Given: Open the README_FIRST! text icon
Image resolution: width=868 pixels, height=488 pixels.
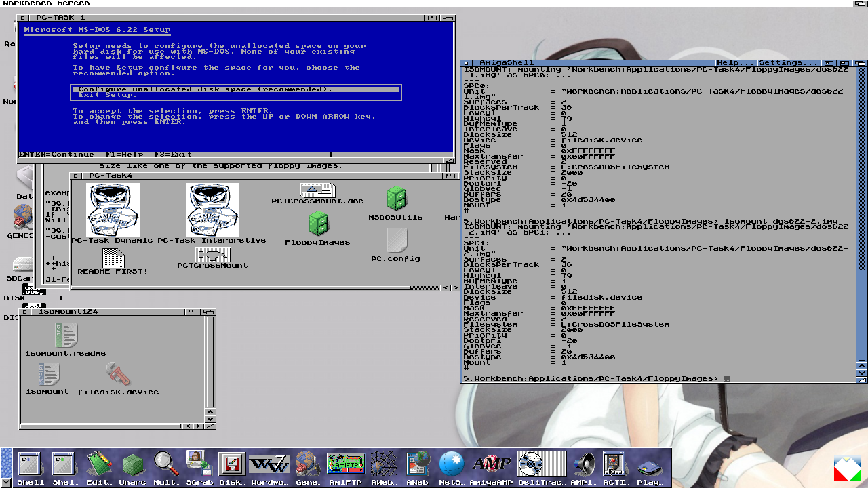Looking at the screenshot, I should [113, 258].
